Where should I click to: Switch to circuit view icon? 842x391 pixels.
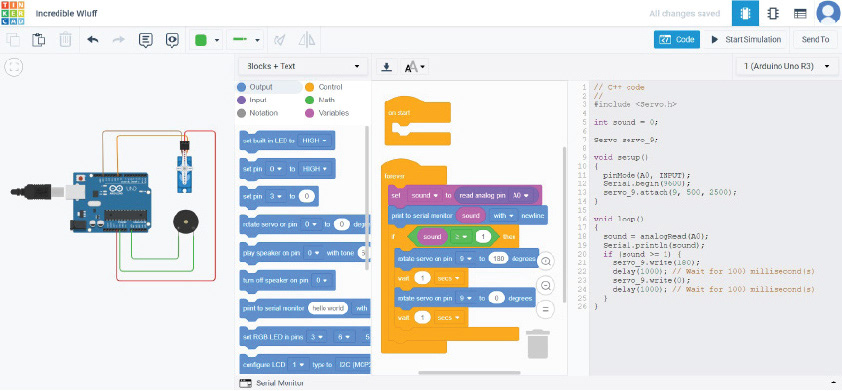point(745,13)
